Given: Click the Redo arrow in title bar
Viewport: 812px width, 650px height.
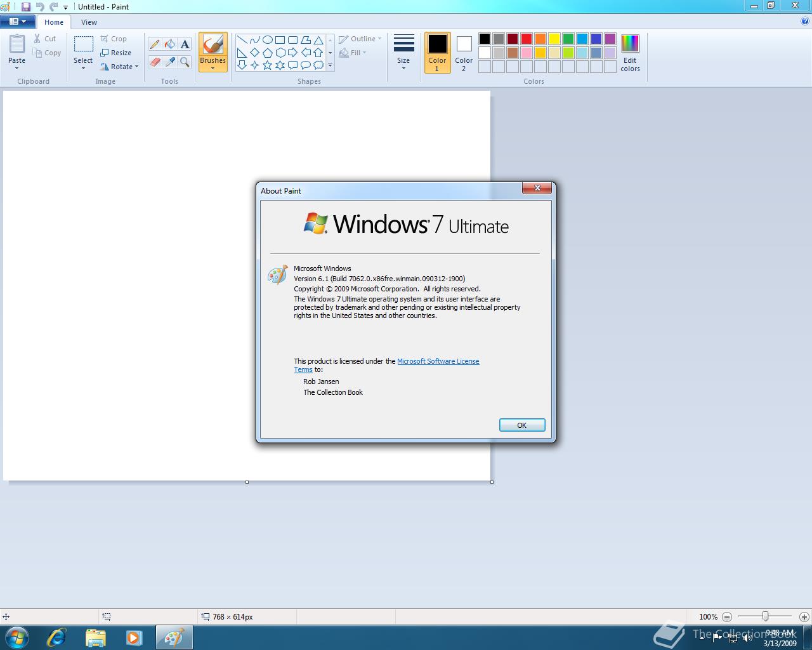Looking at the screenshot, I should 54,6.
